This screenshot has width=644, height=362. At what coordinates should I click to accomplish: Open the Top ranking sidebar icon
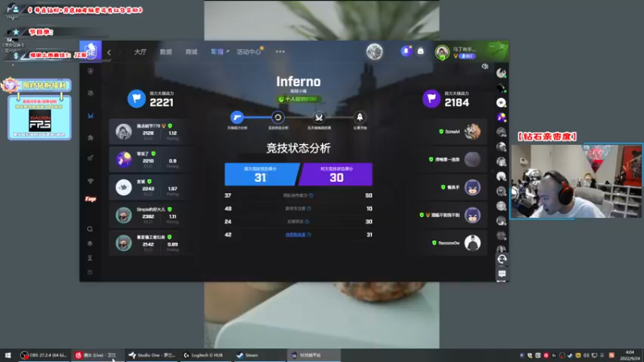[x=90, y=199]
